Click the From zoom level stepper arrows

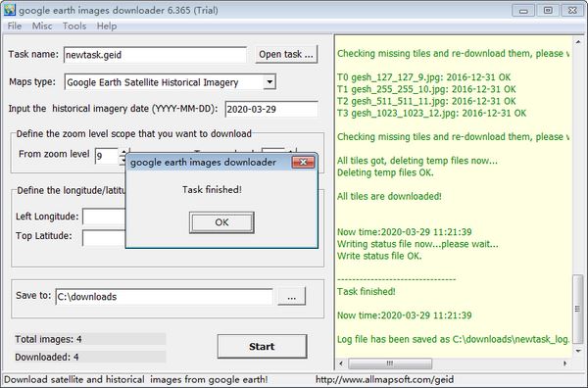point(123,157)
